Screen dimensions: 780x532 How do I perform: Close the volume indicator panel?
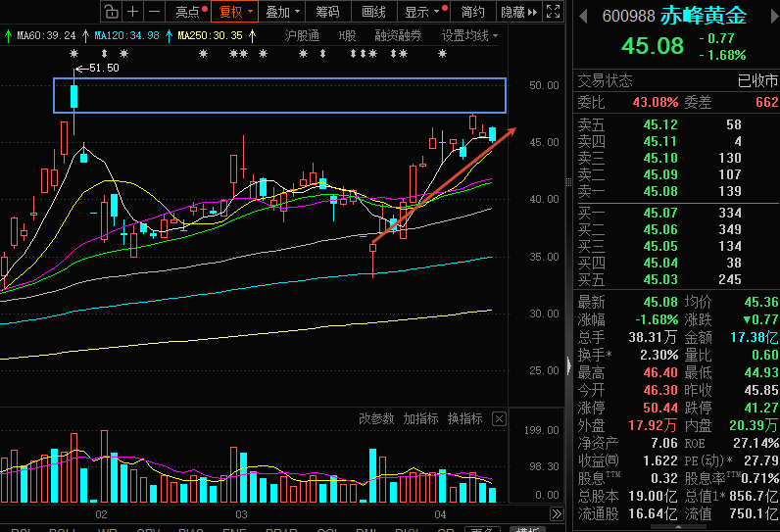(499, 419)
